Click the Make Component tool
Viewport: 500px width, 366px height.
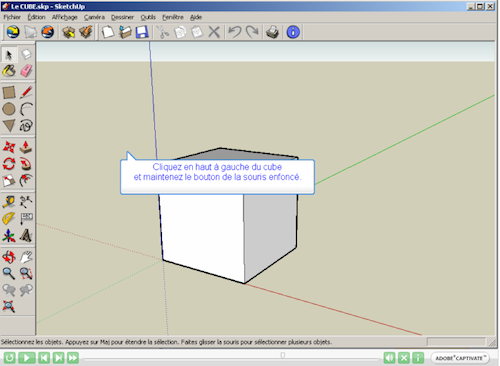26,54
